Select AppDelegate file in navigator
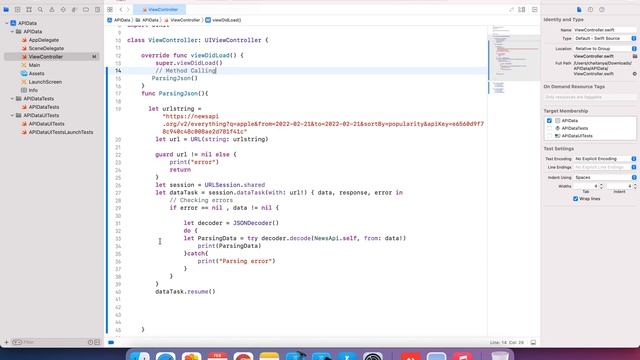Viewport: 640px width, 360px height. pyautogui.click(x=44, y=40)
